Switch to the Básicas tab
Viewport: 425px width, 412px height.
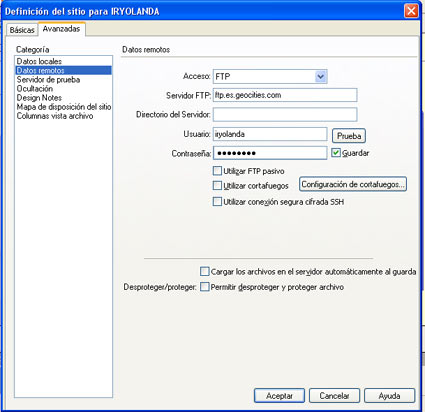(x=22, y=30)
